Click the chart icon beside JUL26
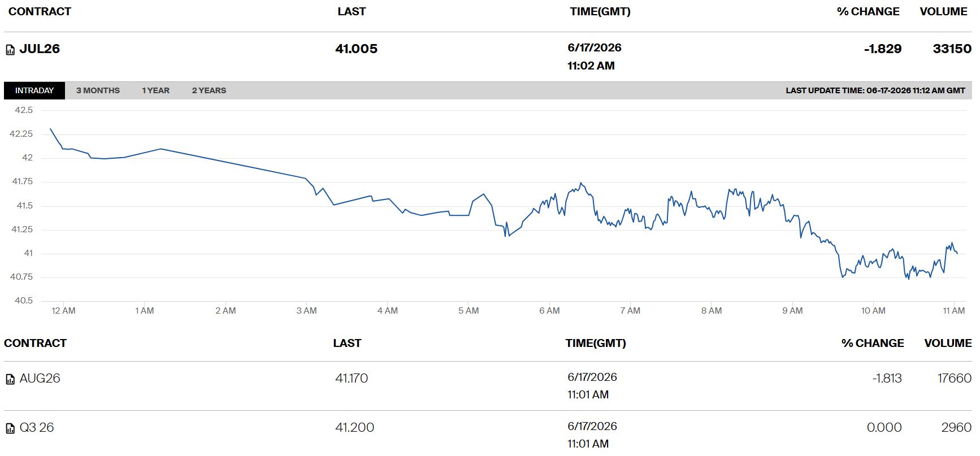The height and width of the screenshot is (456, 980). [10, 50]
